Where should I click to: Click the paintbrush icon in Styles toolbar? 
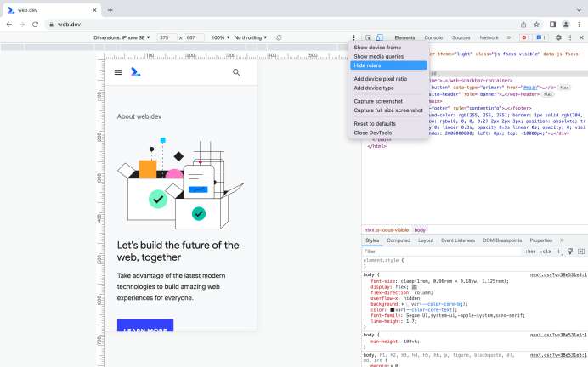click(570, 251)
